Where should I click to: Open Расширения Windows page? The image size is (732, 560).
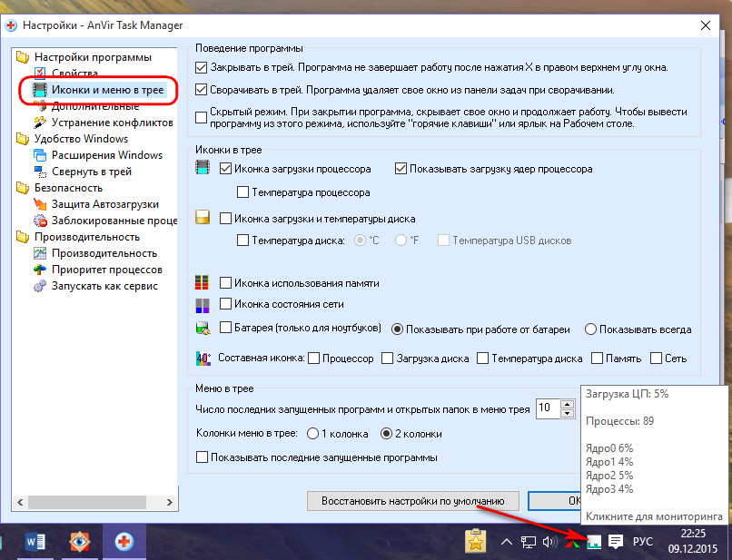pyautogui.click(x=107, y=155)
